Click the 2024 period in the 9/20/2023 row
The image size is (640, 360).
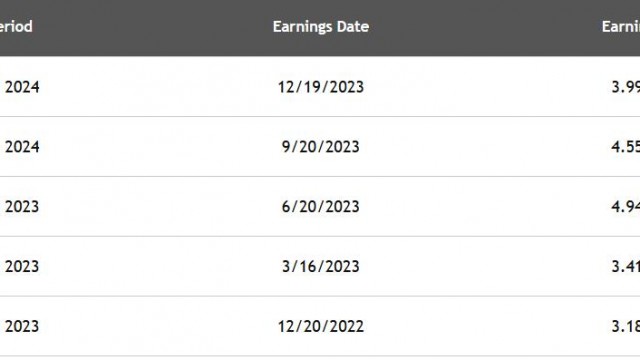22,147
